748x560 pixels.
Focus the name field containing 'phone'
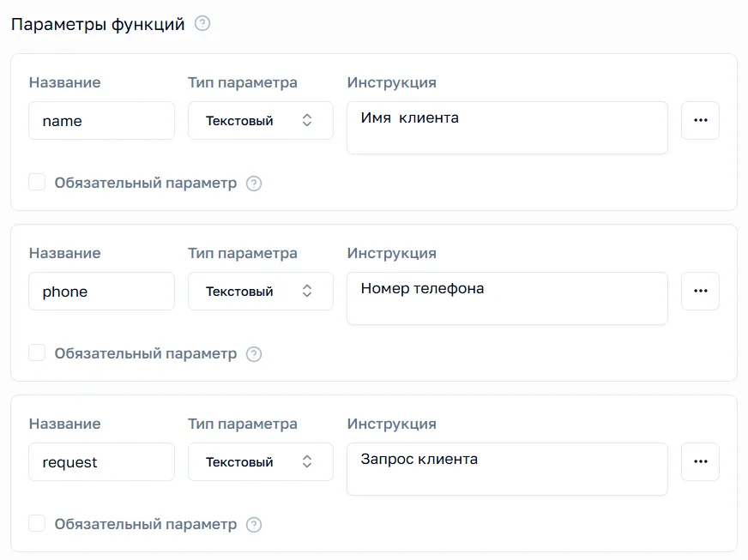click(x=101, y=291)
